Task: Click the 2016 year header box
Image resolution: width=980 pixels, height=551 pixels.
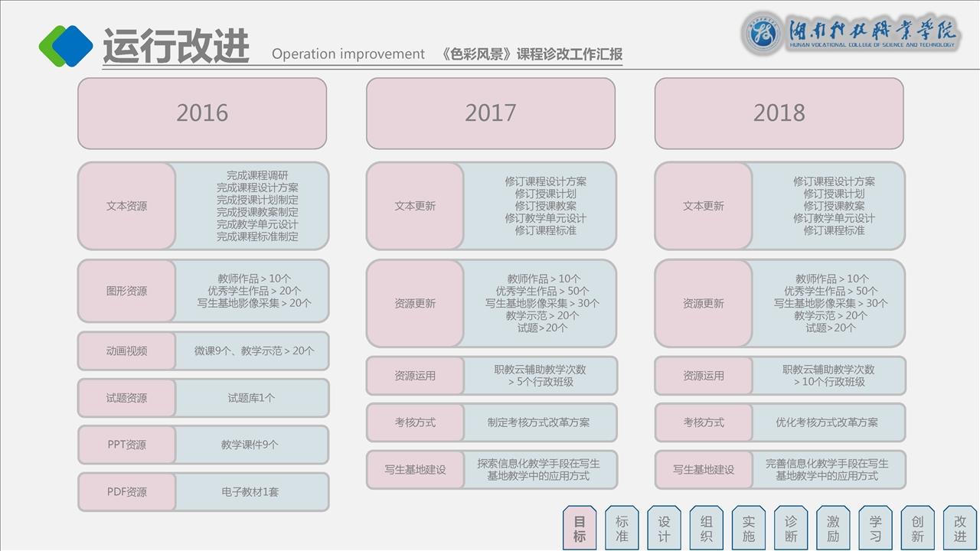Action: coord(202,113)
